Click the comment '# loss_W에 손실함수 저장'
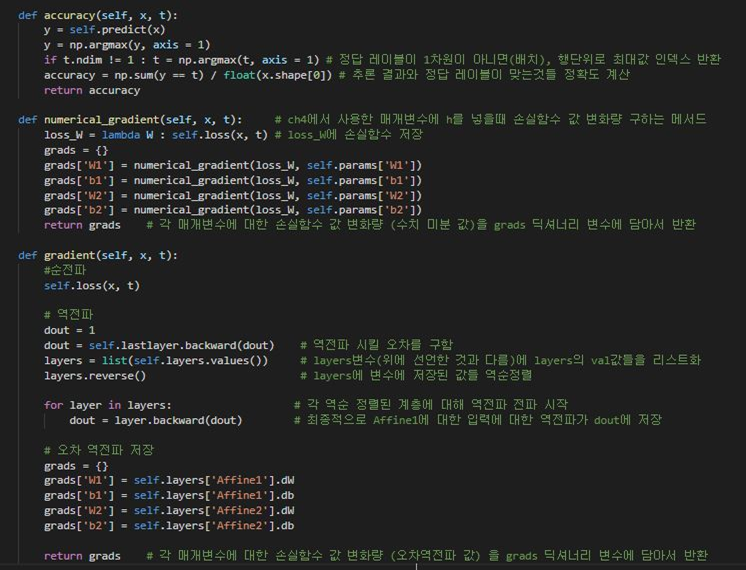The image size is (746, 570). click(349, 135)
